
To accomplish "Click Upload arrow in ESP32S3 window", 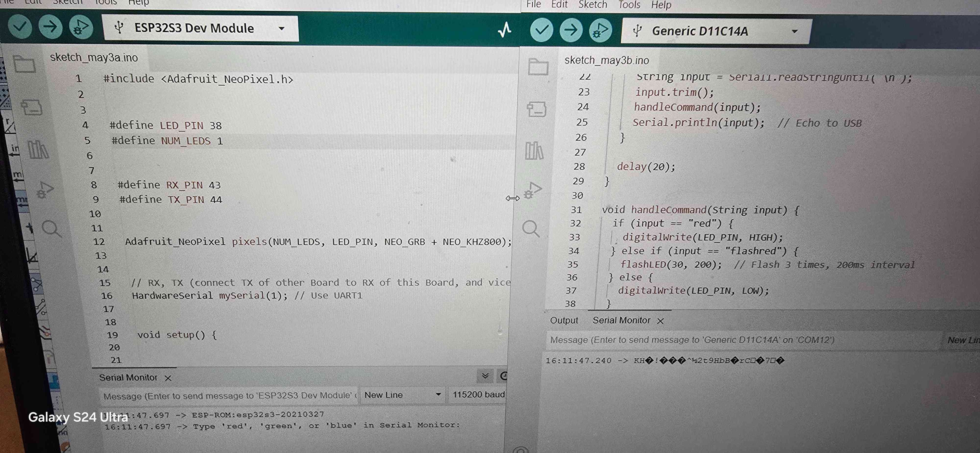I will coord(50,27).
